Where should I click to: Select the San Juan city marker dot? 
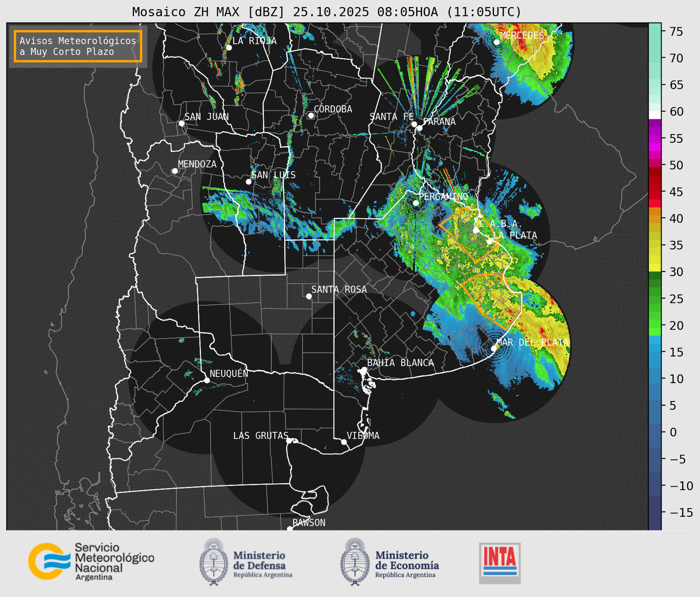pos(181,123)
